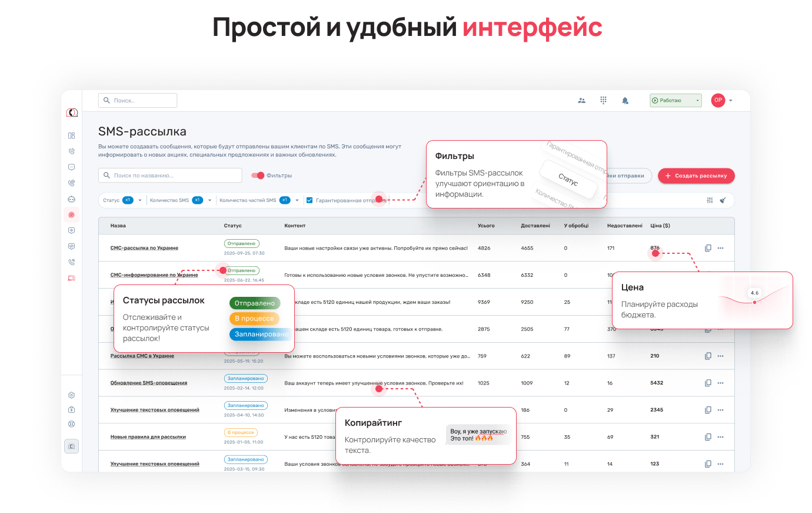Click the 'Поиск по названию' search field

[170, 176]
